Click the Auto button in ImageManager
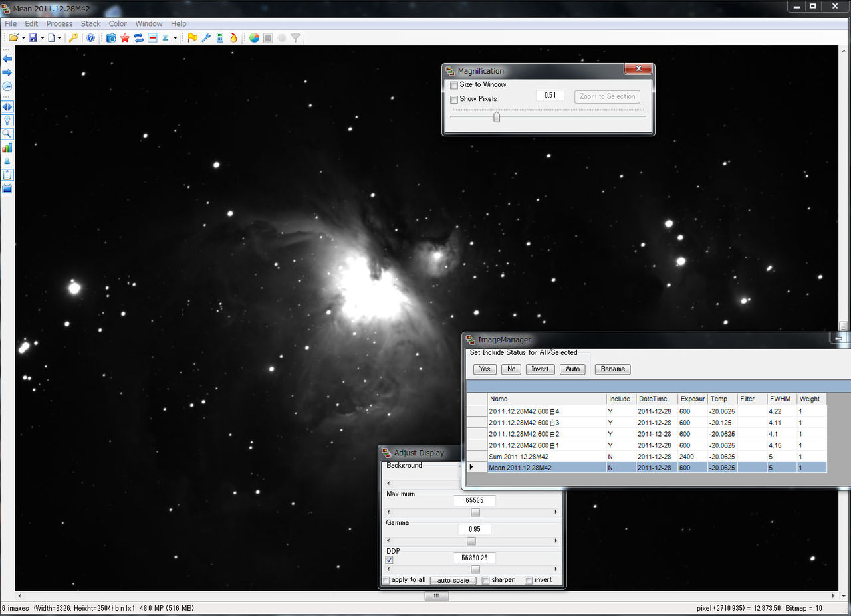 pyautogui.click(x=572, y=369)
